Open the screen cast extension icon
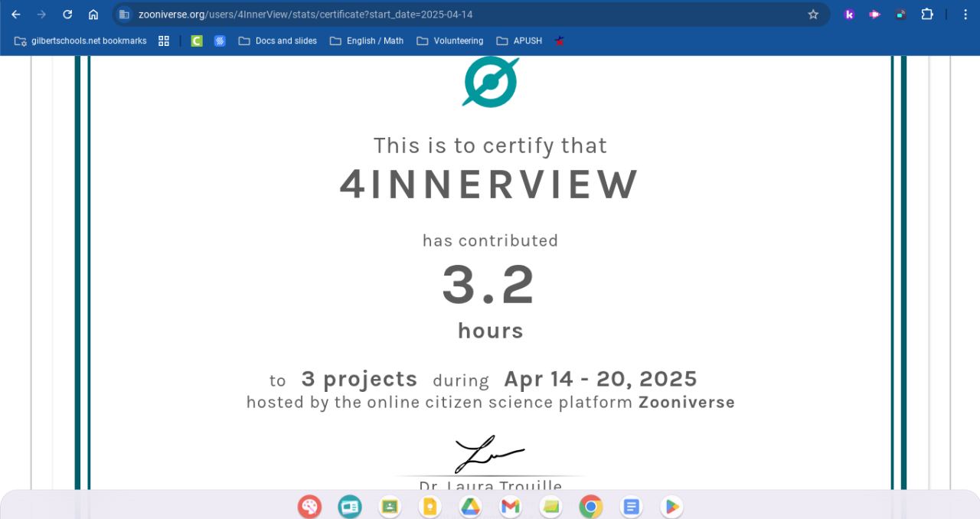This screenshot has height=519, width=980. tap(900, 15)
